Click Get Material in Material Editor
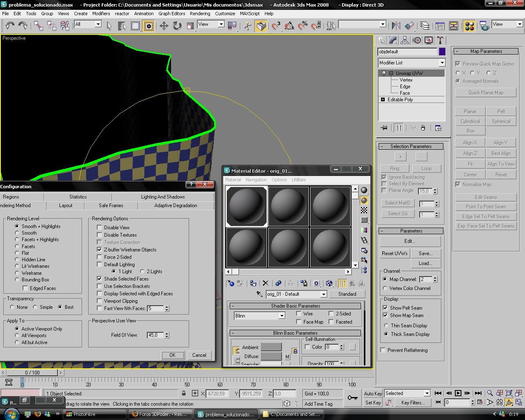Viewport: 525px width, 420px height. [231, 283]
